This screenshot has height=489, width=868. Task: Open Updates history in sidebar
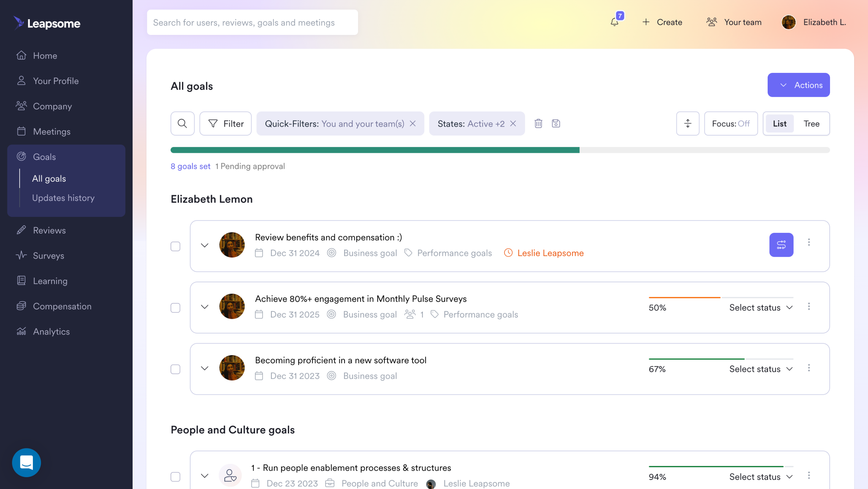[63, 198]
